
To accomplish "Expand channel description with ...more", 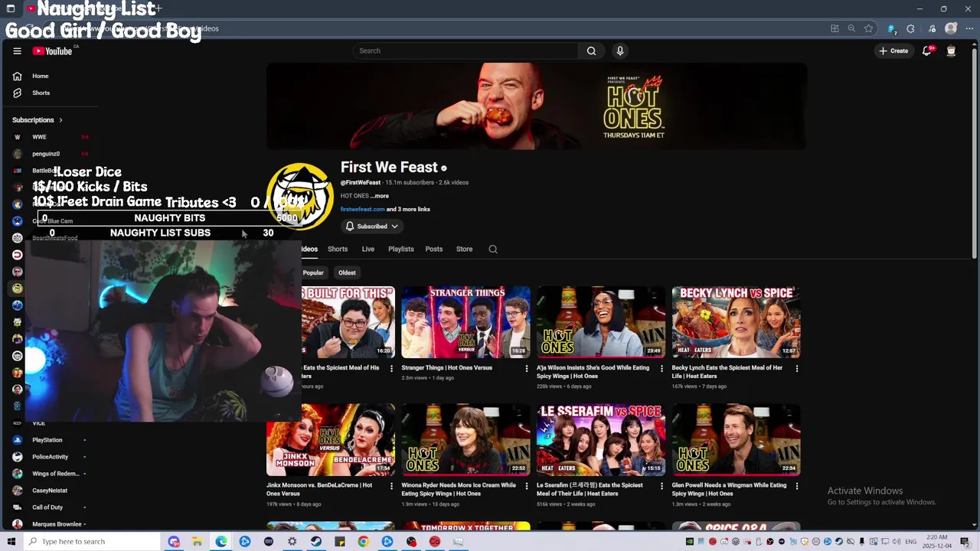I will [x=380, y=196].
